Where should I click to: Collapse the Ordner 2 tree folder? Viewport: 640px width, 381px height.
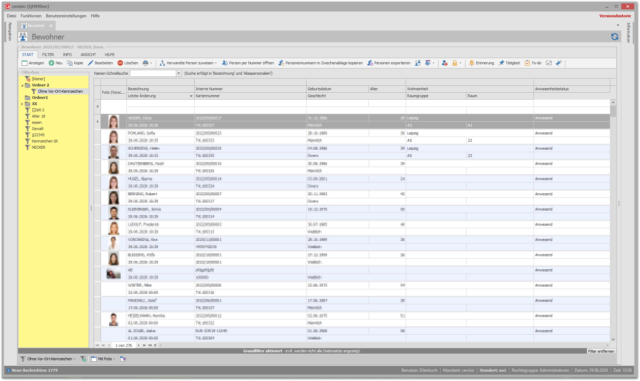pyautogui.click(x=22, y=85)
